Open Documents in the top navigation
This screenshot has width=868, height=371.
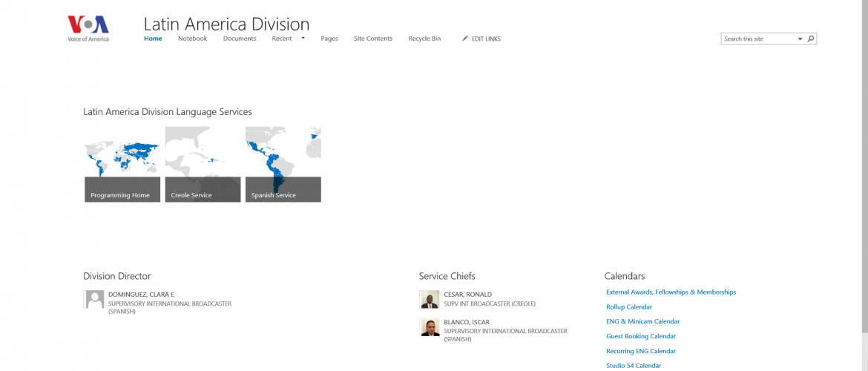point(240,38)
